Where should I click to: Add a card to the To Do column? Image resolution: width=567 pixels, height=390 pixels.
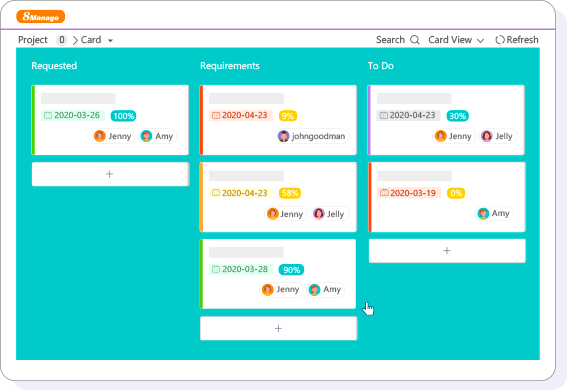447,250
